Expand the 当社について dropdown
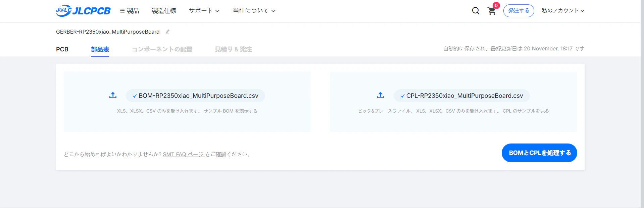The image size is (644, 208). 254,11
